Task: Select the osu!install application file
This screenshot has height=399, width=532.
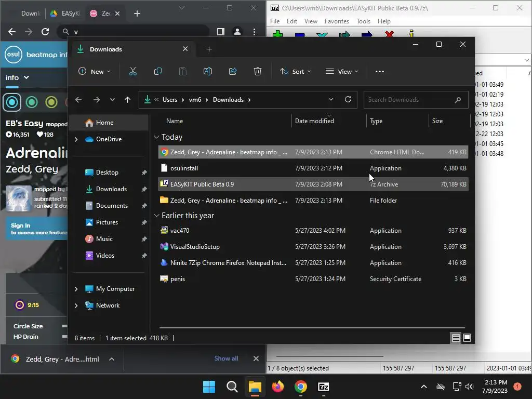Action: tap(313, 168)
